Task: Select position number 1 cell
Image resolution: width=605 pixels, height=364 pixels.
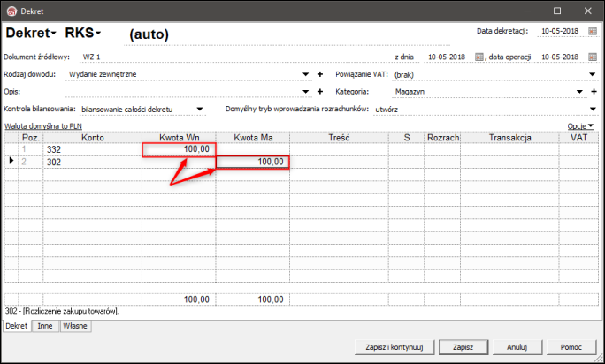Action: tap(30, 149)
